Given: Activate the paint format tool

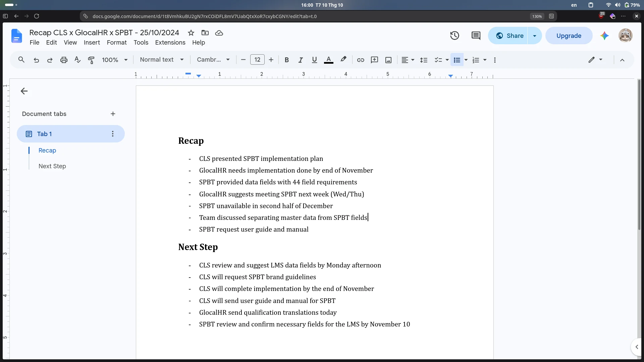Looking at the screenshot, I should tap(91, 60).
